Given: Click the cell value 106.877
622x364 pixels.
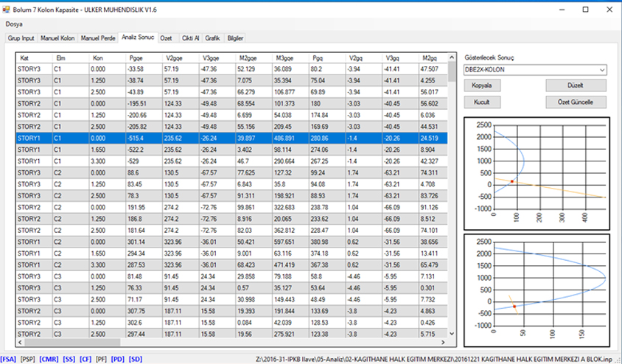Looking at the screenshot, I should point(290,92).
